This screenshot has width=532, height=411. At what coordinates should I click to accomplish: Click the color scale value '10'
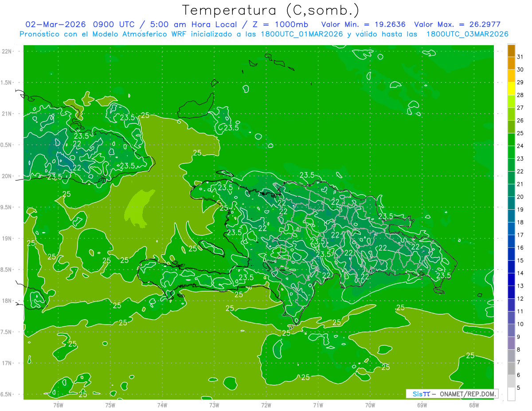pos(520,324)
